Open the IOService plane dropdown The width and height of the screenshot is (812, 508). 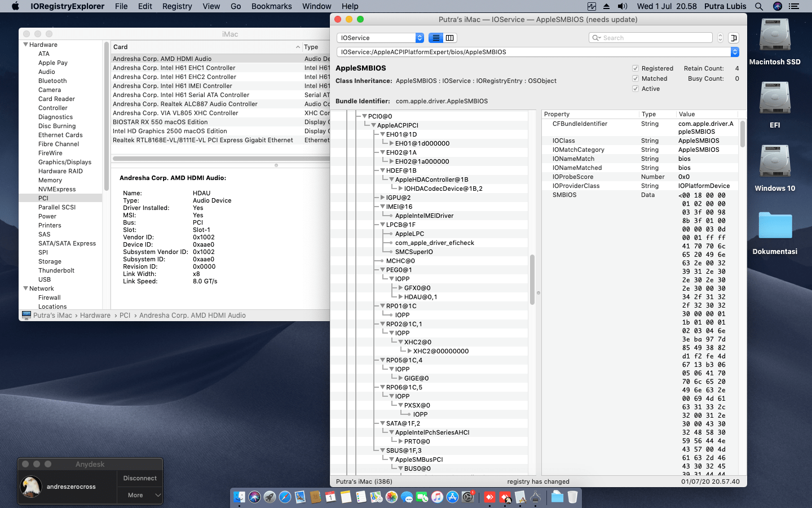click(379, 37)
